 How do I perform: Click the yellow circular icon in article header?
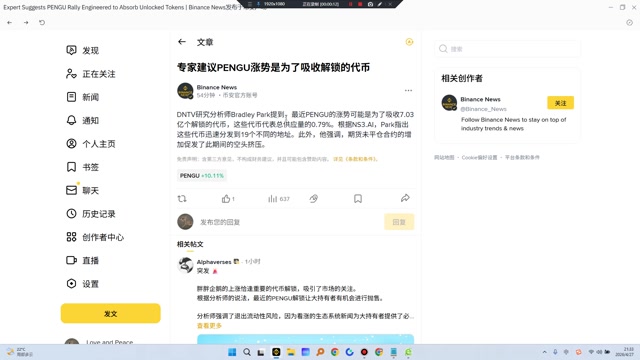point(409,42)
